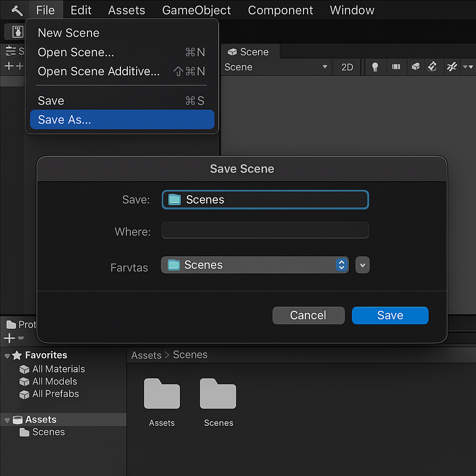Screen dimensions: 476x476
Task: Select the highlighted Save As... entry
Action: pyautogui.click(x=122, y=119)
